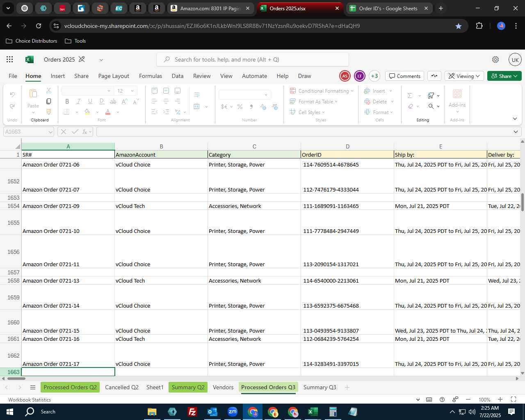Open the font name dropdown
525x420 pixels.
click(x=109, y=91)
